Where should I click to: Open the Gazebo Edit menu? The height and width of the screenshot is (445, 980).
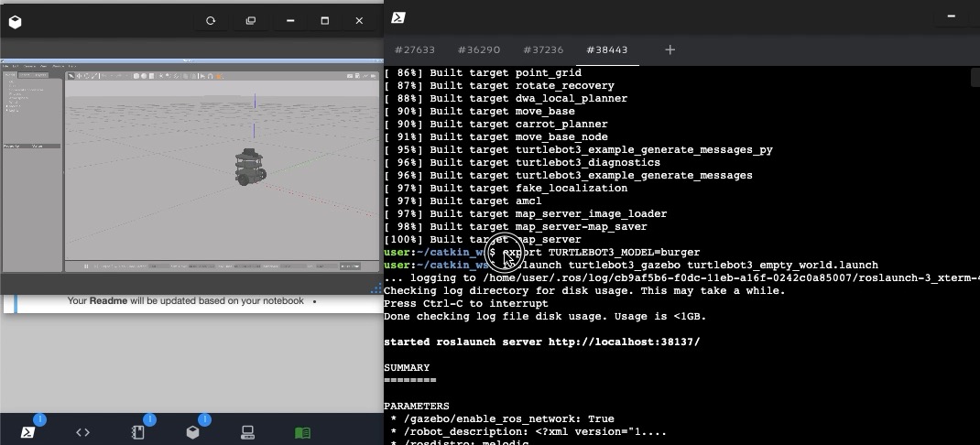16,66
